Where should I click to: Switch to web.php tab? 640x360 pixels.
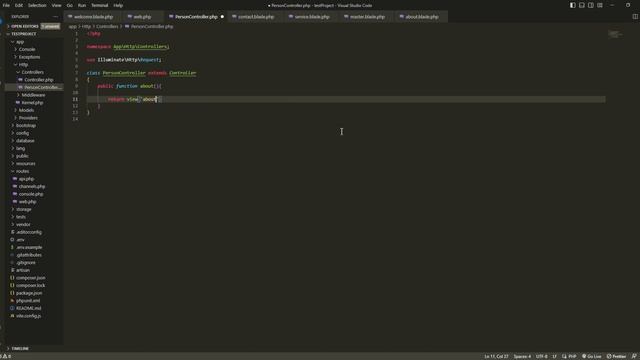click(142, 17)
